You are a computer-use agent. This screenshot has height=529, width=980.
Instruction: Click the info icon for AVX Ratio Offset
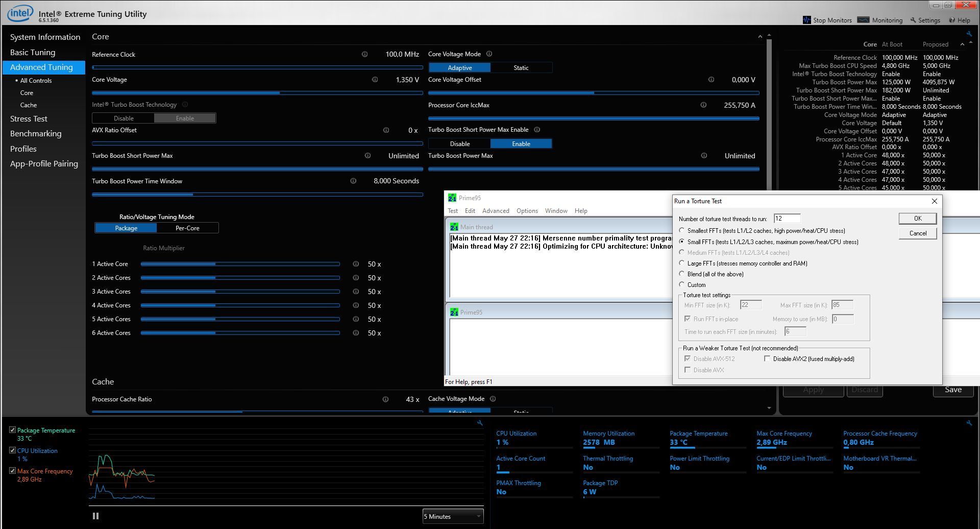click(x=386, y=130)
